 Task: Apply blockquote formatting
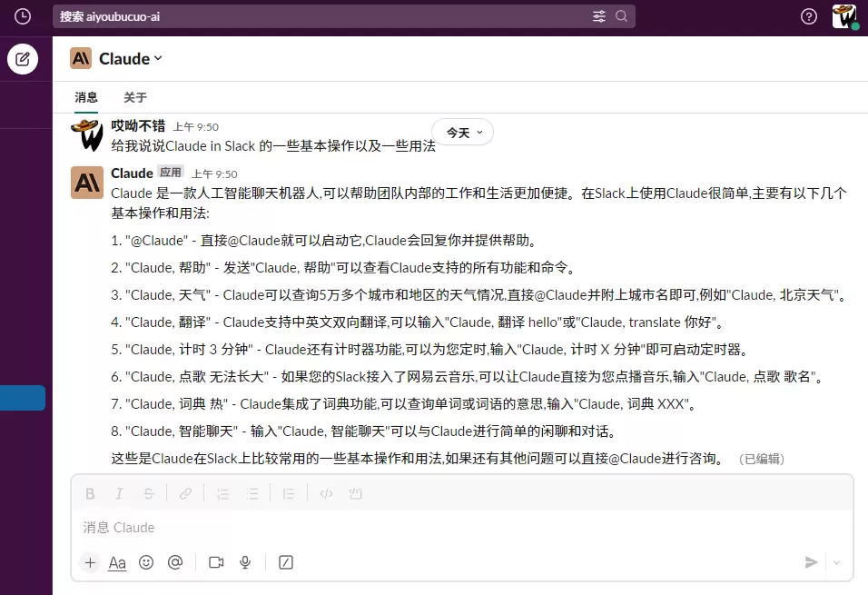(289, 493)
